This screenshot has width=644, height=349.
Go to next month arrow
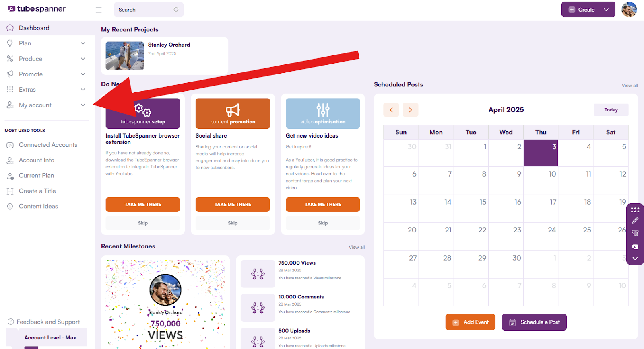click(x=411, y=110)
